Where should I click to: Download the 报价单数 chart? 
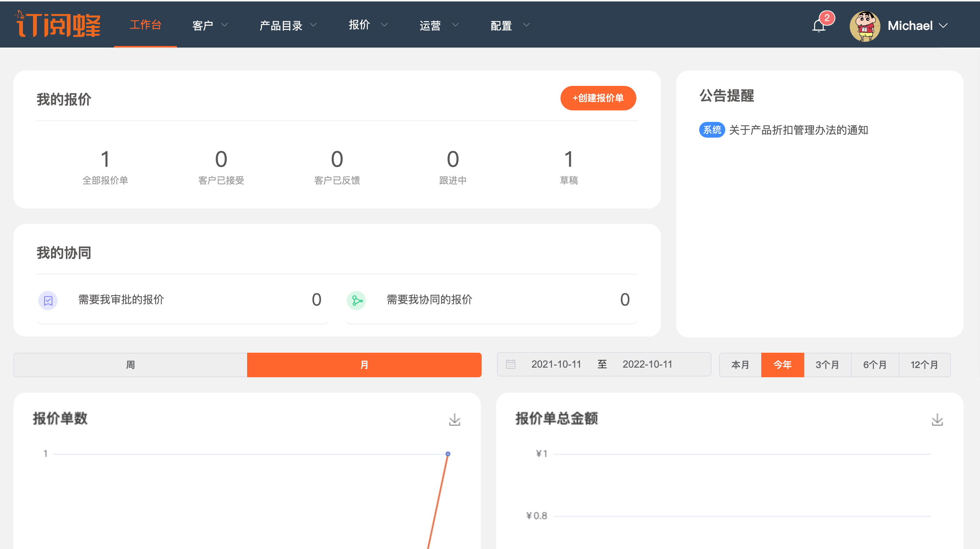pos(454,419)
